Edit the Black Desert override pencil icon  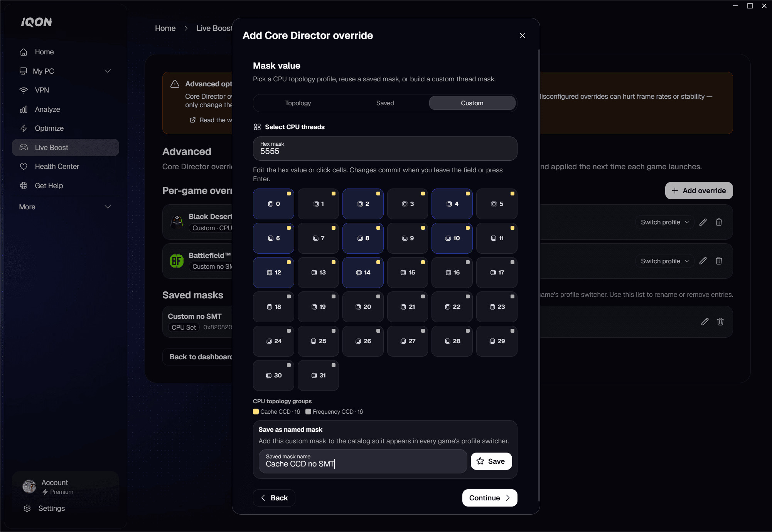pyautogui.click(x=703, y=222)
